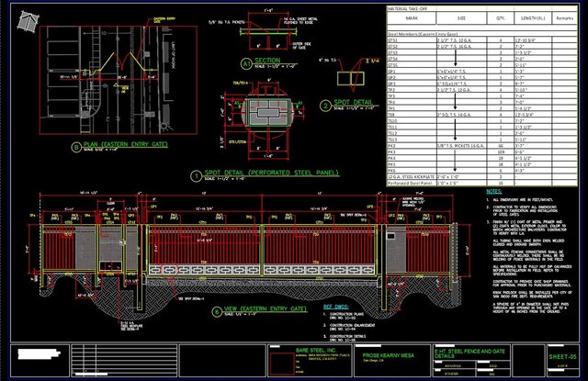This screenshot has width=588, height=381.
Task: Click the B plan view bubble marker
Action: pos(74,145)
